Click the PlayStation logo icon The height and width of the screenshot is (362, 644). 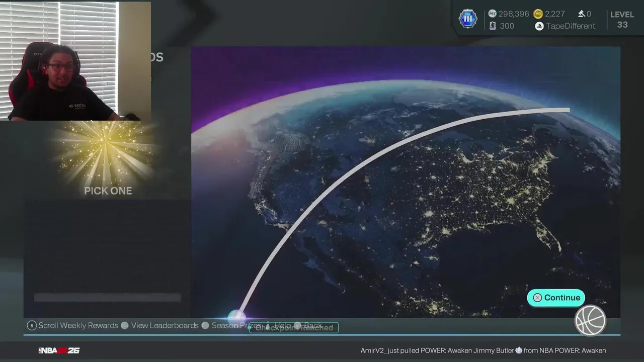tap(539, 26)
